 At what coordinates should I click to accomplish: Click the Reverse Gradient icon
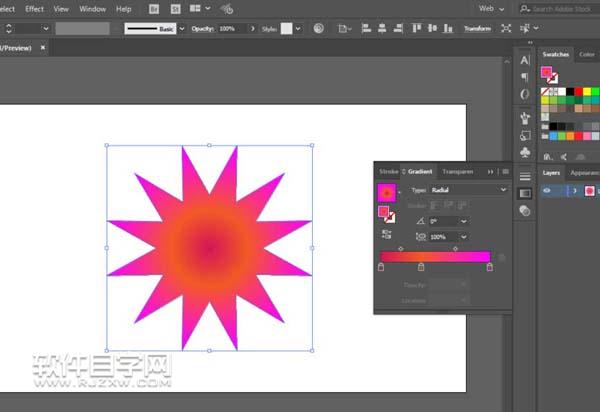[x=387, y=234]
